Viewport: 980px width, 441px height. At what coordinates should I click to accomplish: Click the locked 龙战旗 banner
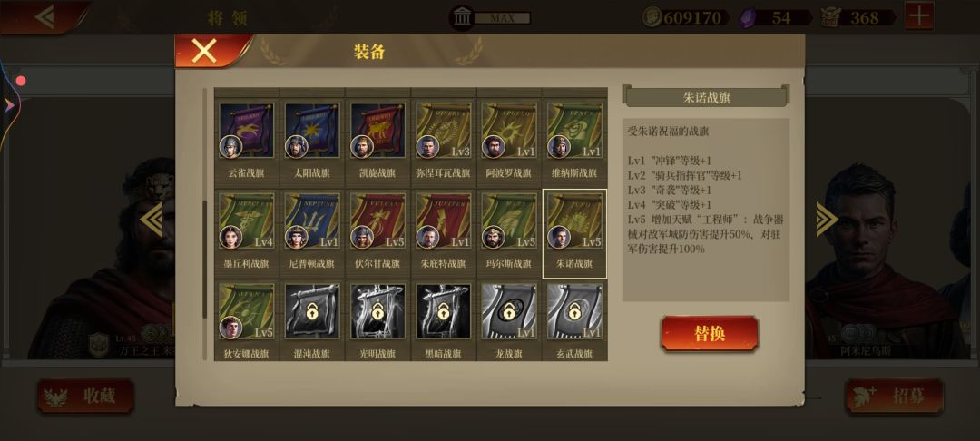pos(509,312)
